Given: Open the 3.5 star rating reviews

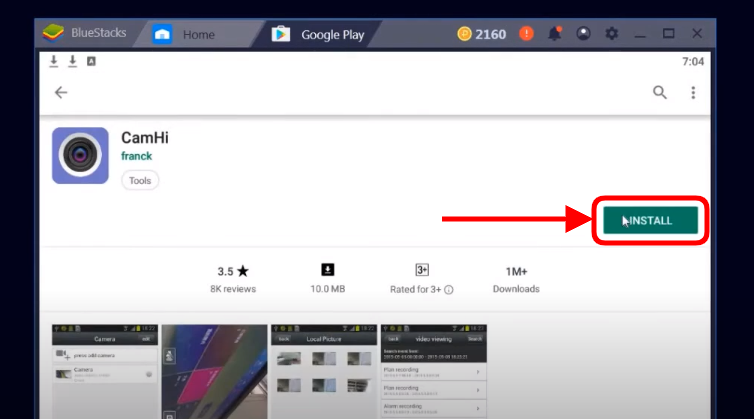Looking at the screenshot, I should tap(233, 271).
